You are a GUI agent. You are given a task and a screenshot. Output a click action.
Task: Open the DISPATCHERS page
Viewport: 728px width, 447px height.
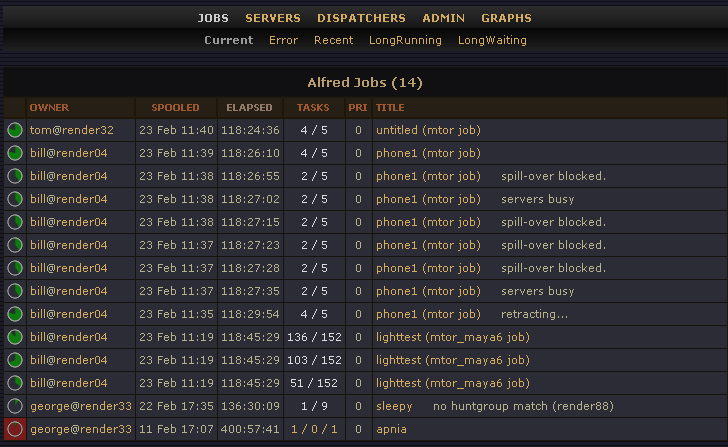(361, 18)
